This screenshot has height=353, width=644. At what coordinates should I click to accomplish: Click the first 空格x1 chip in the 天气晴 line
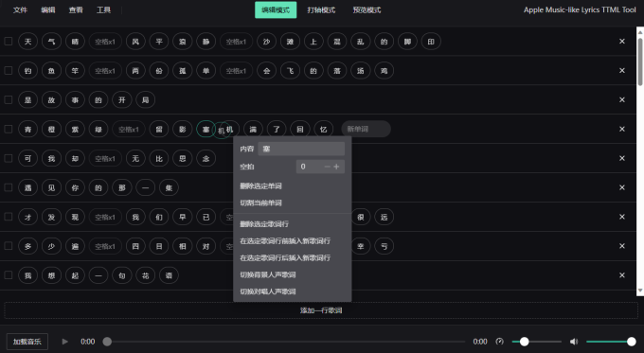click(105, 41)
